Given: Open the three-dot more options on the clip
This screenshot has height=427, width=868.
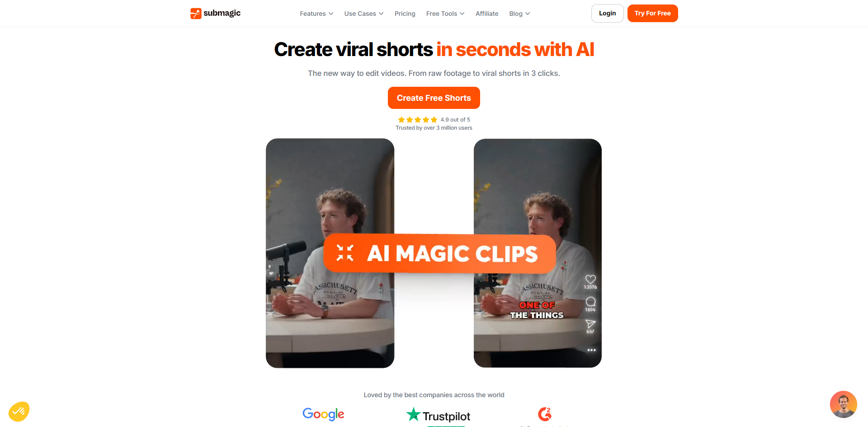Looking at the screenshot, I should [591, 350].
